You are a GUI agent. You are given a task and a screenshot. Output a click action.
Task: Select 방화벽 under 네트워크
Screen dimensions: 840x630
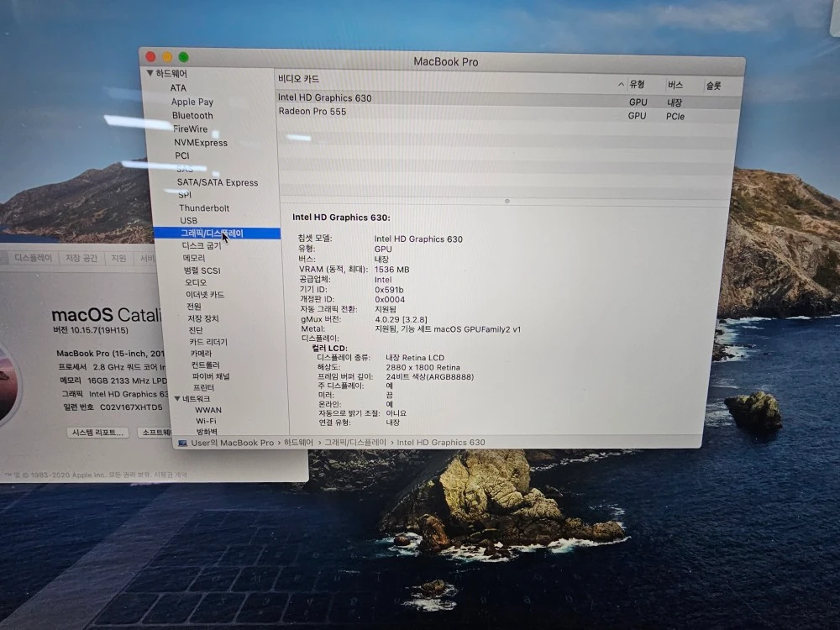tap(207, 432)
